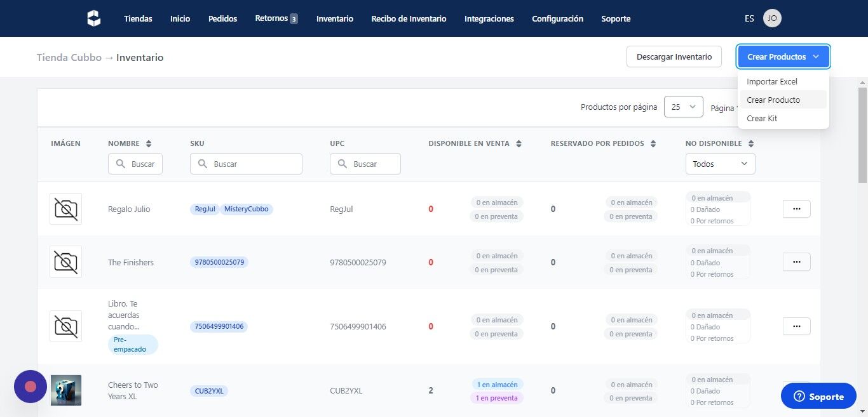Click SKU tag 7506499901406

[219, 326]
